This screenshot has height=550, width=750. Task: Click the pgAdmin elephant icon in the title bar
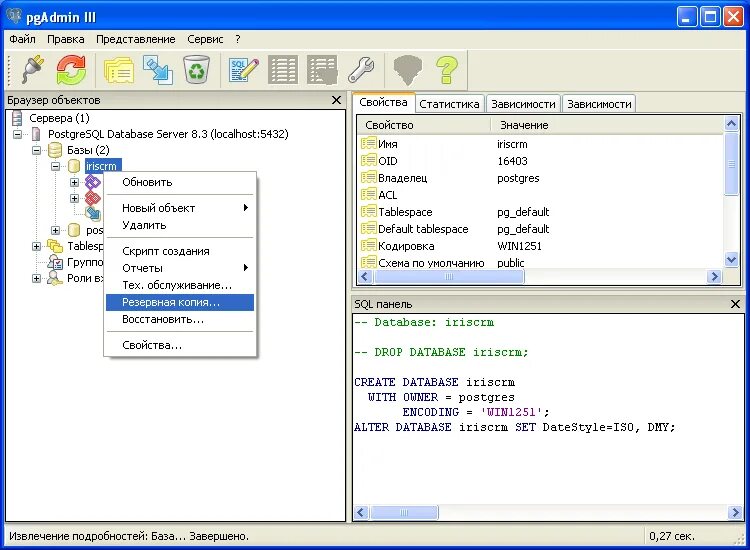[14, 16]
